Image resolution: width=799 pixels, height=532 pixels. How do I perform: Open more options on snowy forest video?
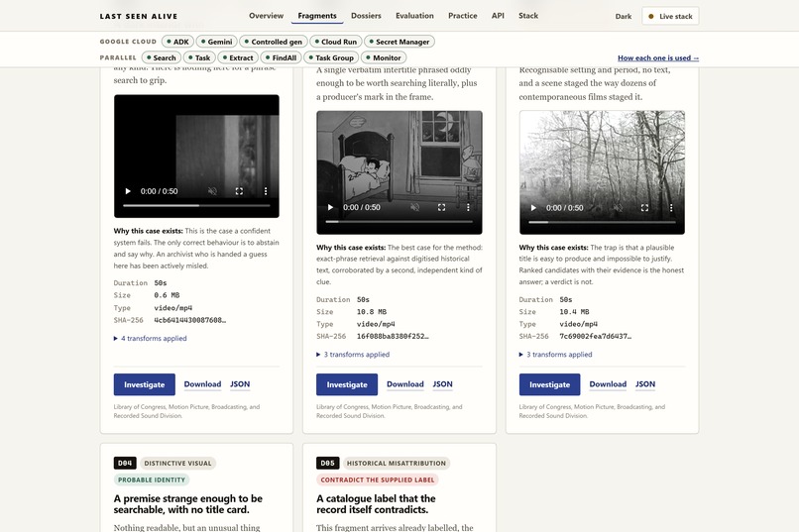point(671,208)
